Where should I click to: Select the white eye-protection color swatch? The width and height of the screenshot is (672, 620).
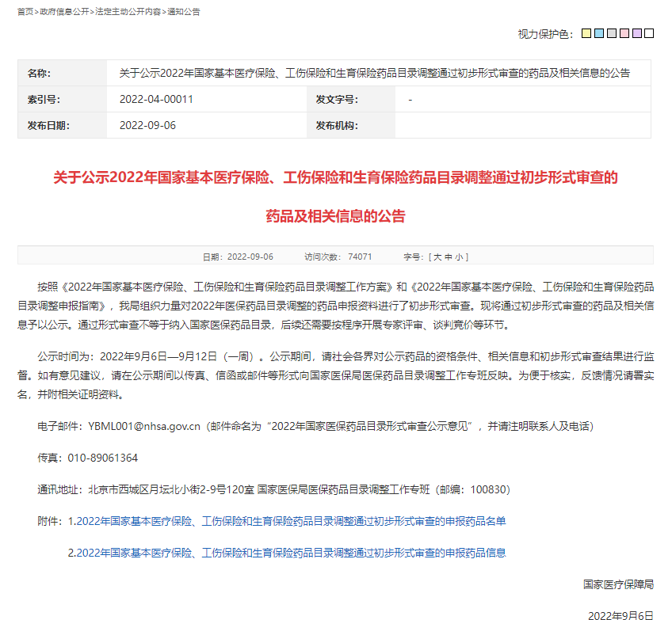649,33
